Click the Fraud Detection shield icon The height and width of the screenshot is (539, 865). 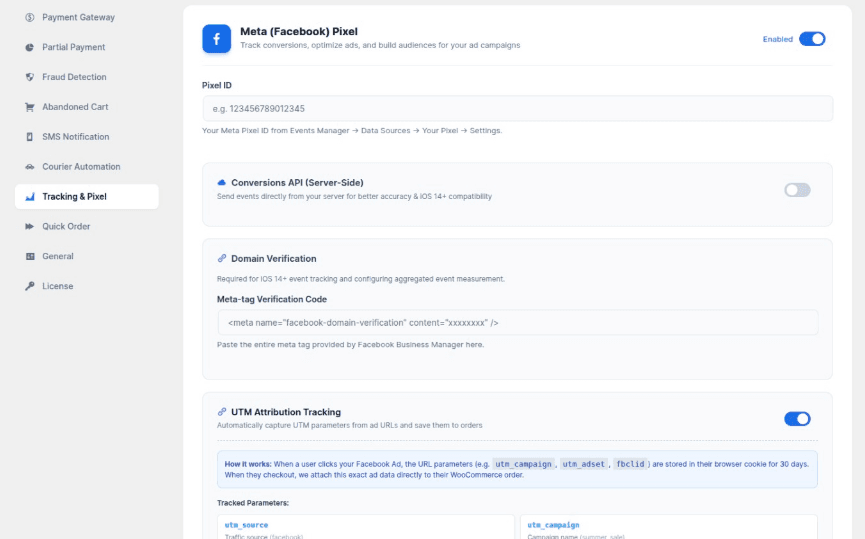29,77
